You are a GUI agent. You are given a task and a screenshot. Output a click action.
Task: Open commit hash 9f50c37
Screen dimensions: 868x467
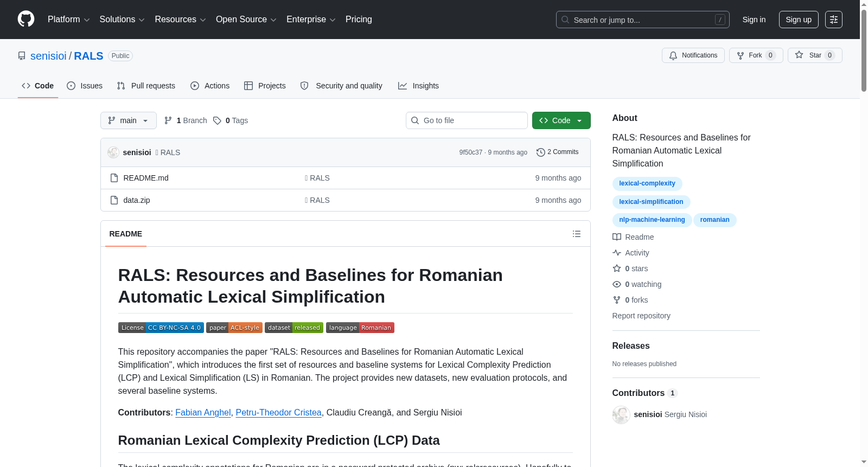tap(471, 152)
